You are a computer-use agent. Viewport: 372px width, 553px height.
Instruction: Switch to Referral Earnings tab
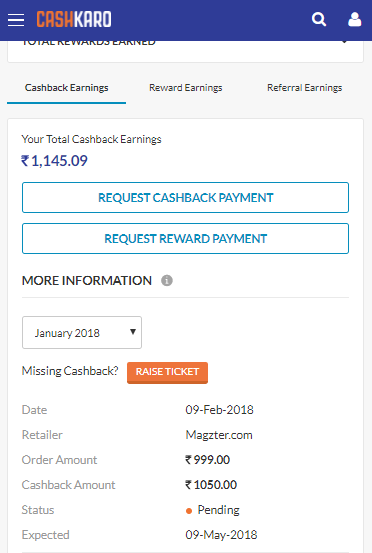(305, 88)
